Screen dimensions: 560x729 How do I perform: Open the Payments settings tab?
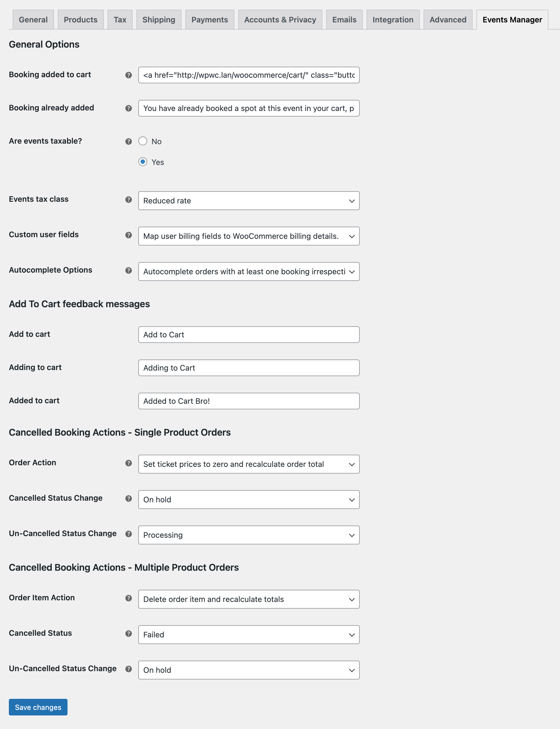click(210, 19)
